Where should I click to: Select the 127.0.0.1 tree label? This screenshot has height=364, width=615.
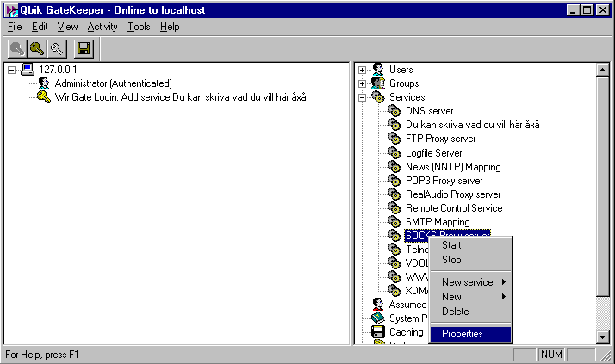coord(58,70)
